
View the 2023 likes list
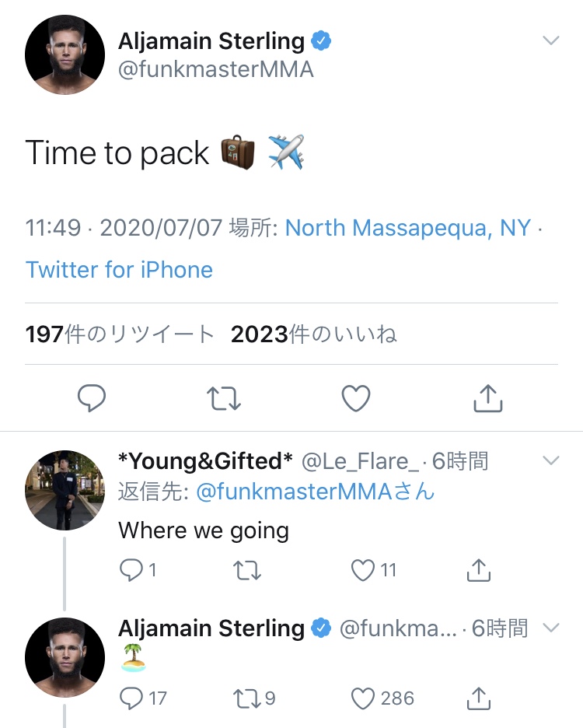(x=313, y=334)
